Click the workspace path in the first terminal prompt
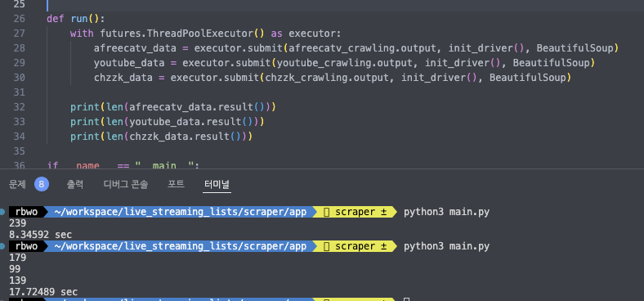 (x=181, y=212)
